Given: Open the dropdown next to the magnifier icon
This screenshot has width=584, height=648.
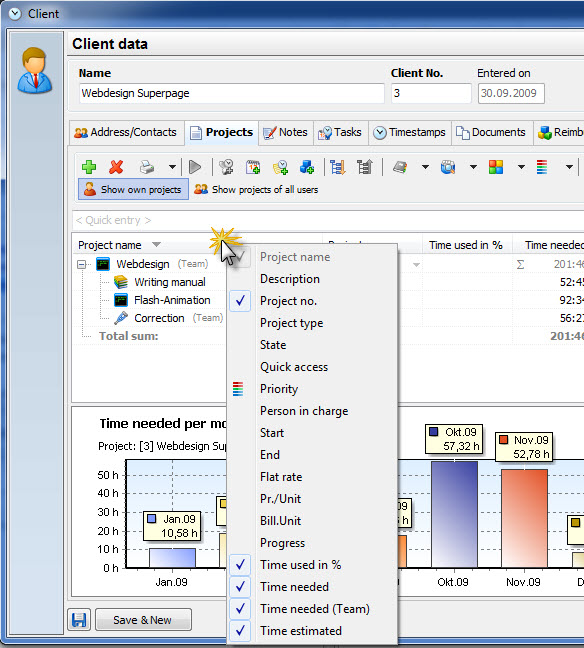Looking at the screenshot, I should [473, 167].
